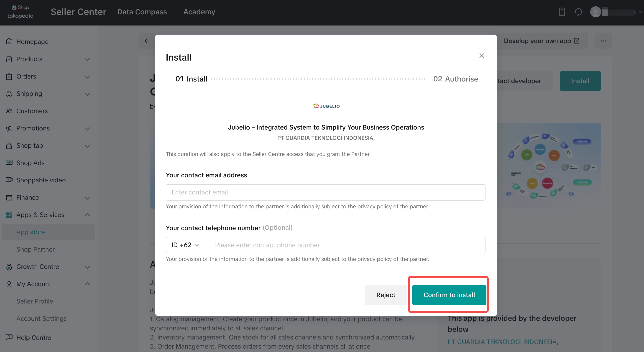Open the Data Compass tab

[x=142, y=12]
